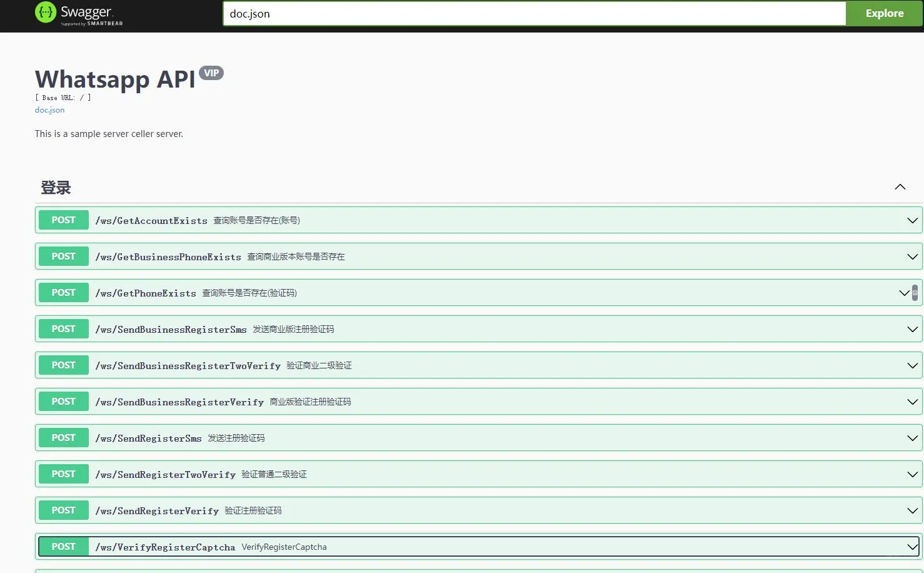Click POST badge for /ws/GetPhoneExists

pos(64,293)
